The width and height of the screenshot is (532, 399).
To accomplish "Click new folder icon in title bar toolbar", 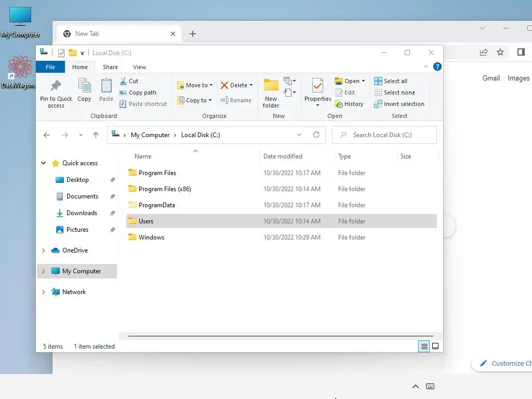I will point(73,52).
